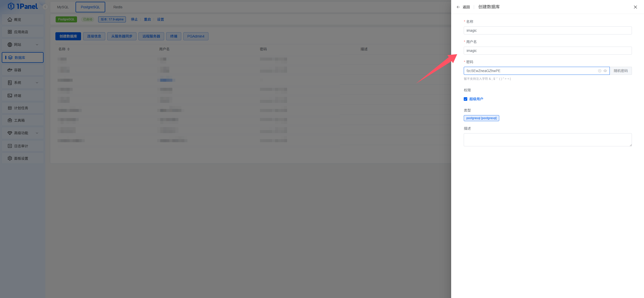This screenshot has width=644, height=298.
Task: Click the 停止 stop link
Action: [134, 19]
